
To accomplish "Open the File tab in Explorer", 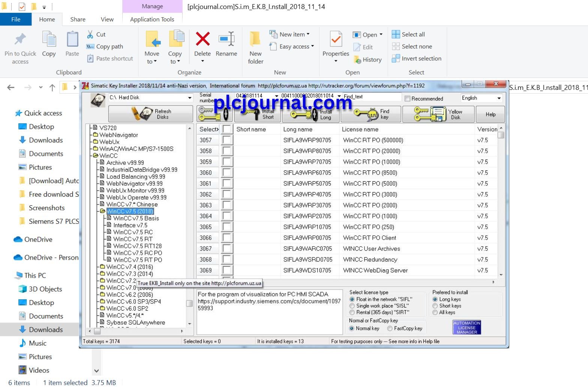I will pyautogui.click(x=16, y=19).
